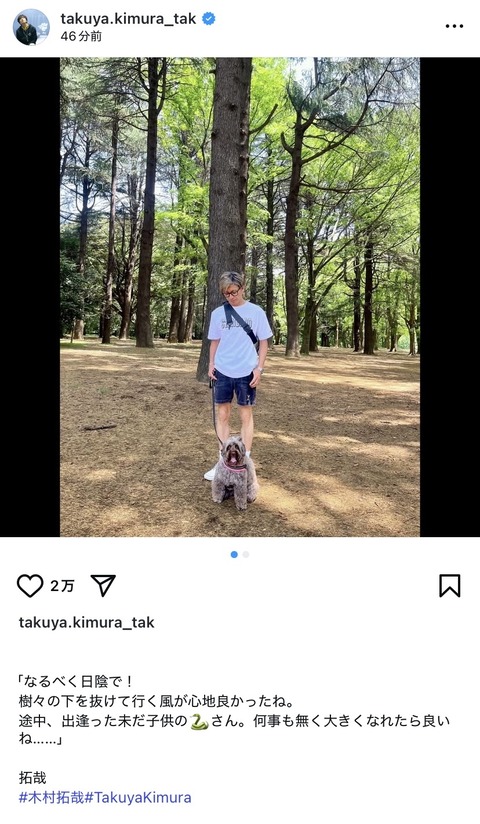Like the post with the heart icon
The height and width of the screenshot is (824, 480).
click(x=30, y=585)
